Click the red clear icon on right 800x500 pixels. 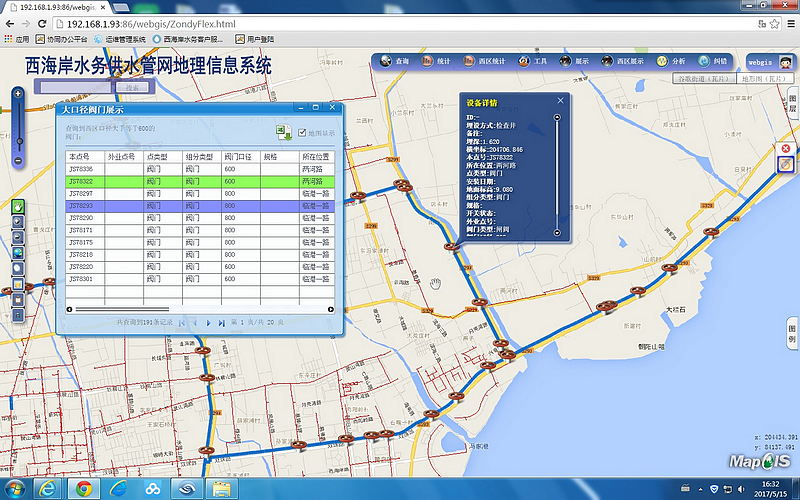coord(785,148)
